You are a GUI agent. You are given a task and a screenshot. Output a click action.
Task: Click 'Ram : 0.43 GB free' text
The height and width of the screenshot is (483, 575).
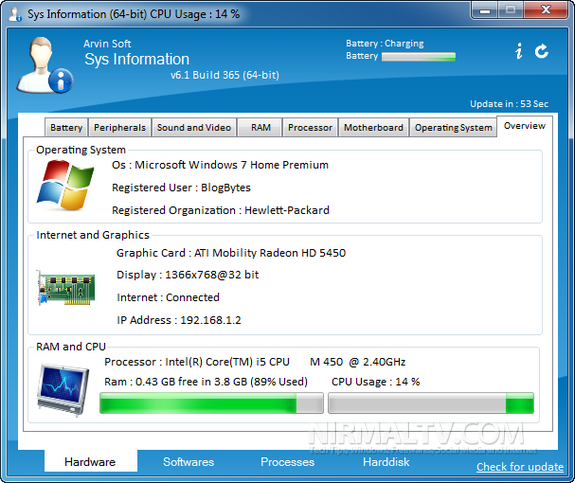pyautogui.click(x=206, y=382)
